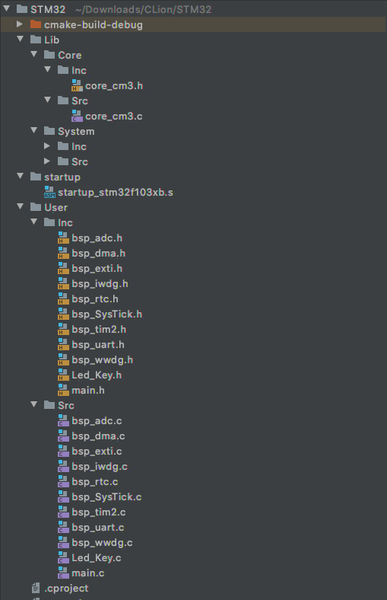Screen dimensions: 387x600
Task: Click the bsp_adc.h header file icon
Action: tap(63, 238)
